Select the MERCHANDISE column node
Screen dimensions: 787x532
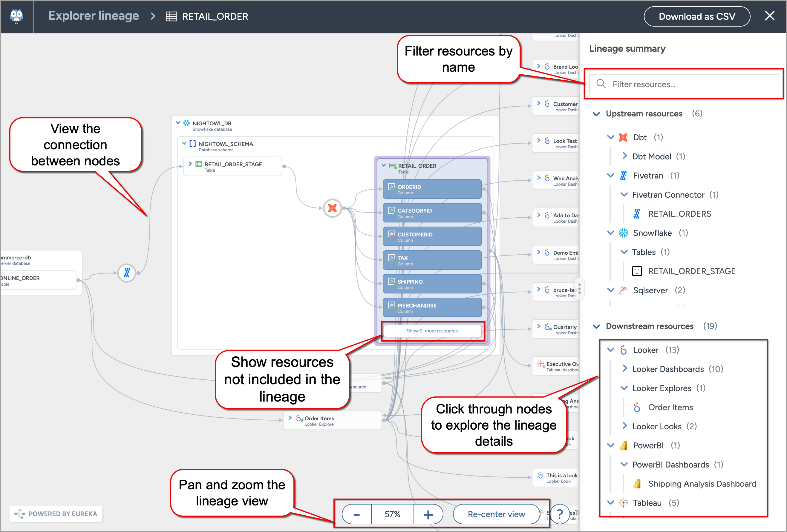pyautogui.click(x=432, y=307)
